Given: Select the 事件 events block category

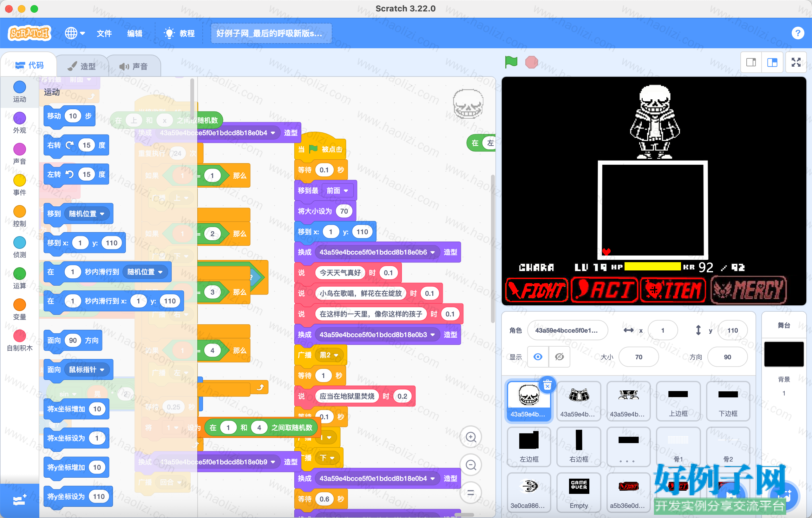Looking at the screenshot, I should pos(20,185).
